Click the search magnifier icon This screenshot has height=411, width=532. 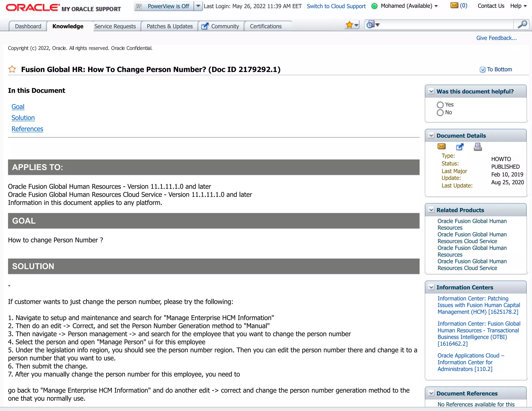pyautogui.click(x=522, y=25)
